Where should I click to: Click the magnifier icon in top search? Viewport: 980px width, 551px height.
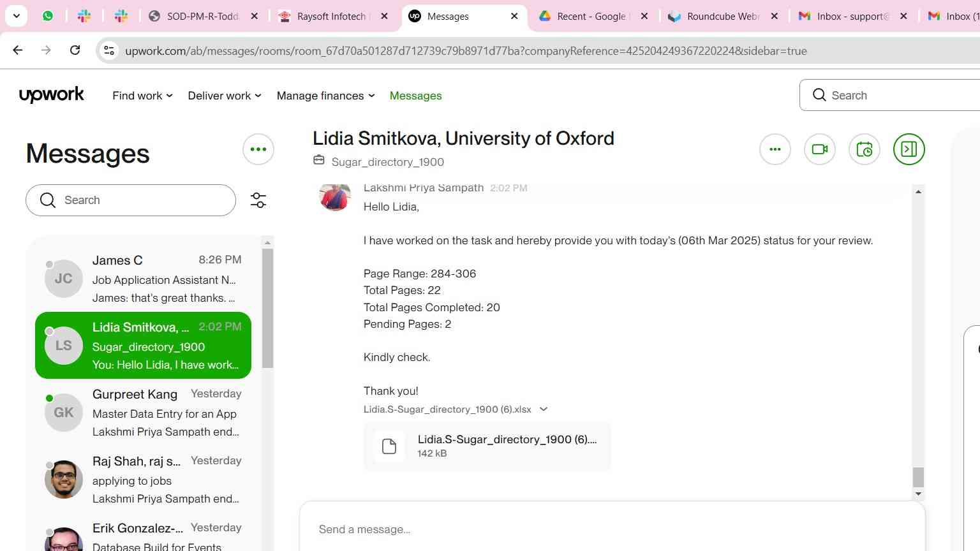click(x=819, y=95)
